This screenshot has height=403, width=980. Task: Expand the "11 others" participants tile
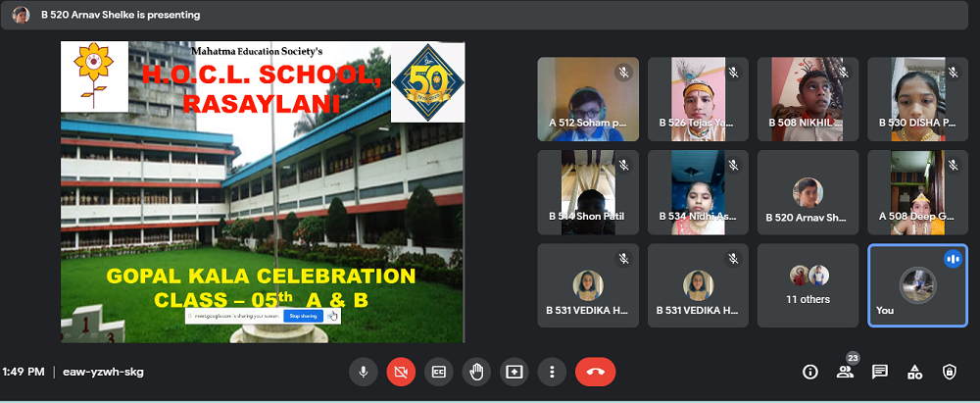click(808, 285)
